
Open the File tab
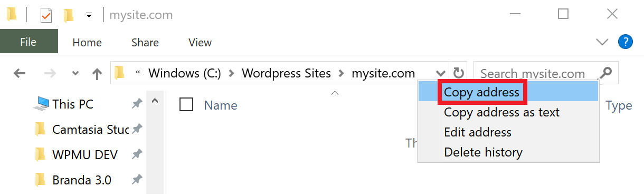tap(29, 43)
